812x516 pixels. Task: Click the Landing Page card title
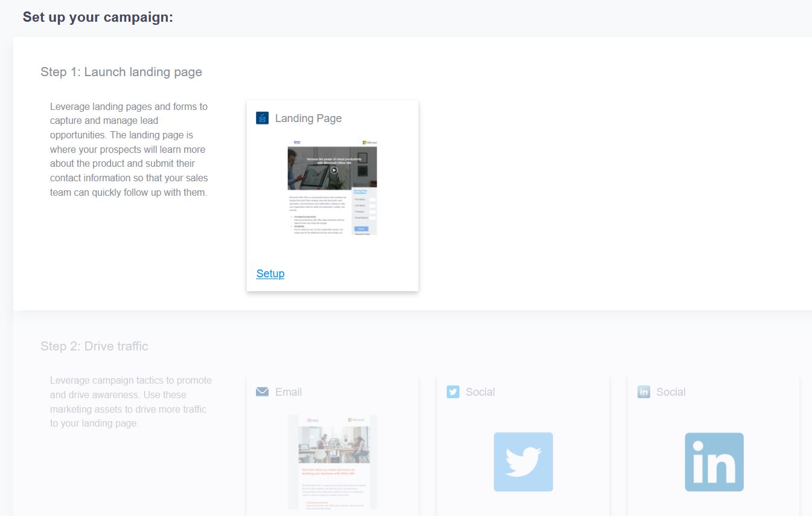click(308, 118)
